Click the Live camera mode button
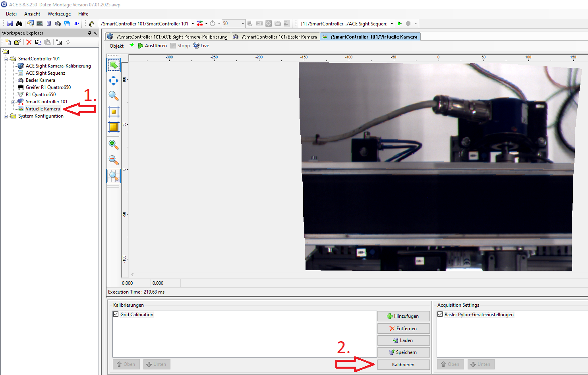 (201, 46)
